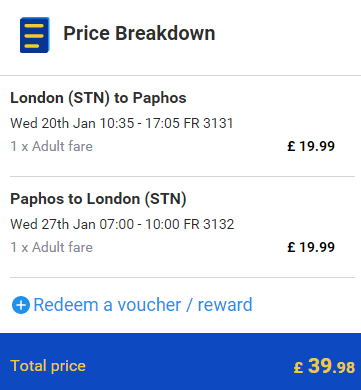Click the return time 07:00 - 10:00
The image size is (361, 390).
pyautogui.click(x=140, y=224)
